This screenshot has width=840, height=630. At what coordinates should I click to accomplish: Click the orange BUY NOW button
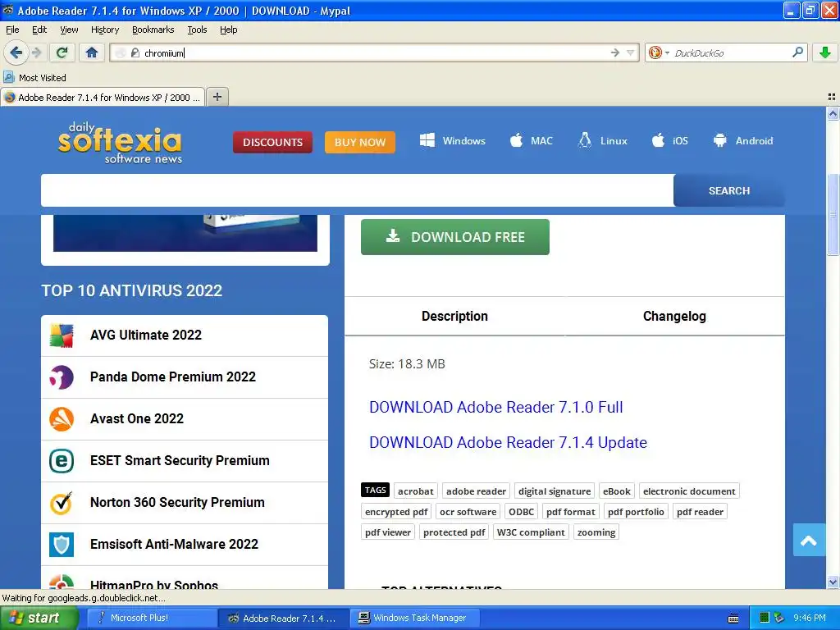point(360,142)
